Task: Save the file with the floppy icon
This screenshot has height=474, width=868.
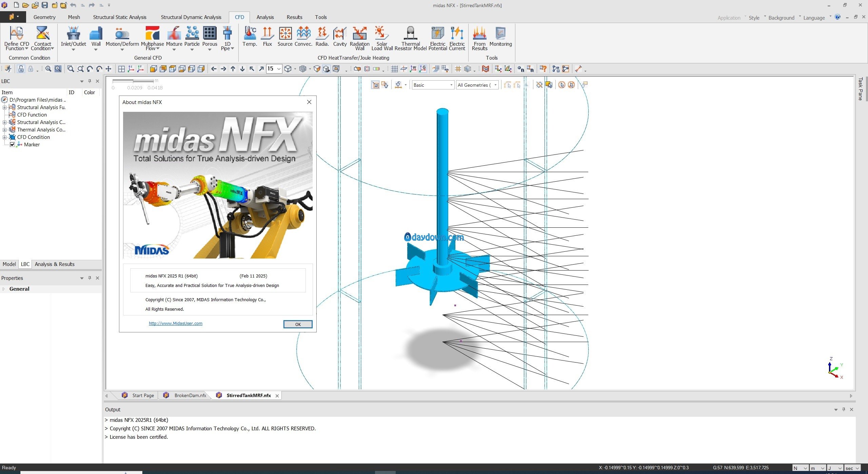Action: pyautogui.click(x=44, y=5)
